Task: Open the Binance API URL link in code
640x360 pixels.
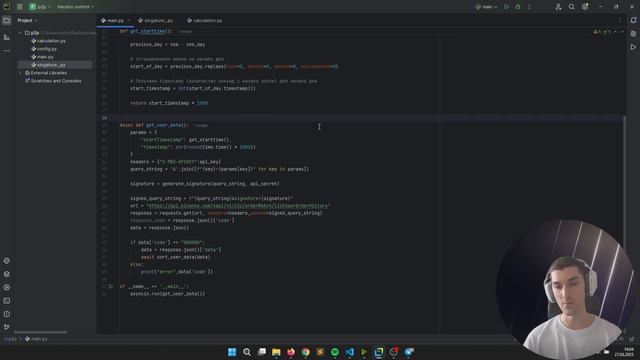Action: pos(238,206)
